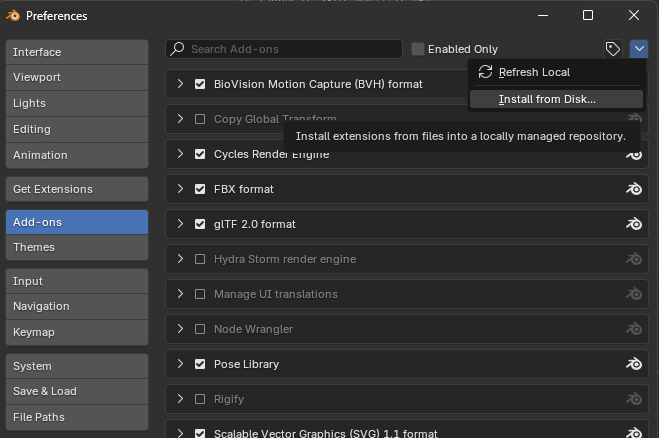659x438 pixels.
Task: Click the Refresh Local arrows icon
Action: 485,72
